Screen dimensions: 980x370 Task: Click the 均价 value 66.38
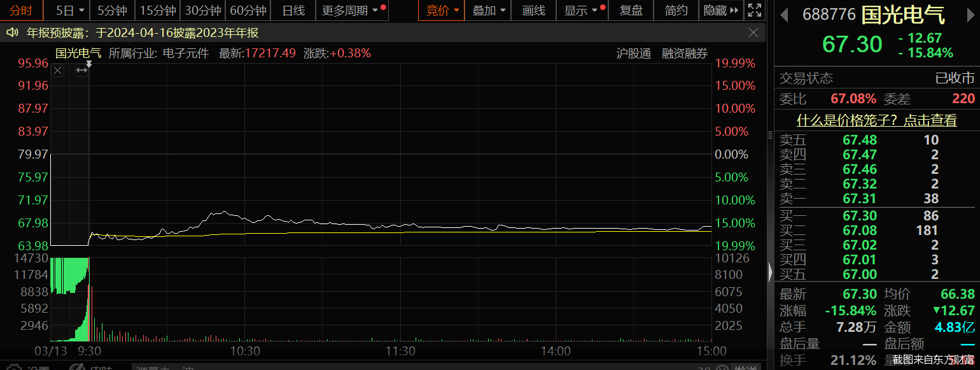coord(958,294)
